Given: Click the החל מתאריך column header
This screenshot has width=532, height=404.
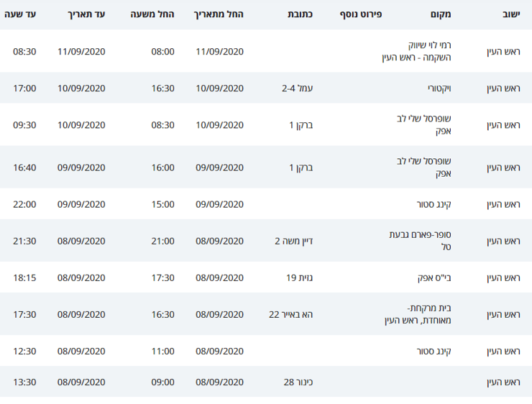Looking at the screenshot, I should click(219, 14).
